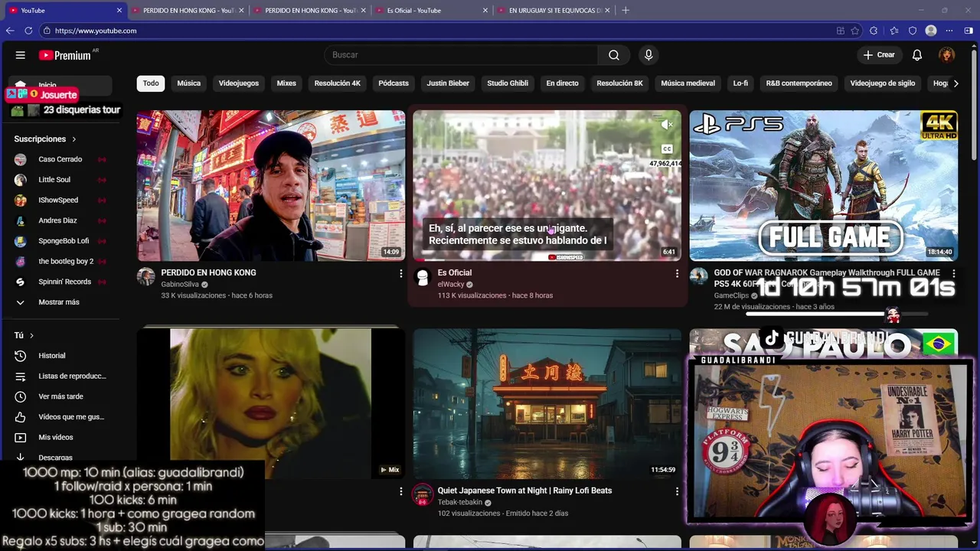Open the browser essentials shield icon

(913, 31)
